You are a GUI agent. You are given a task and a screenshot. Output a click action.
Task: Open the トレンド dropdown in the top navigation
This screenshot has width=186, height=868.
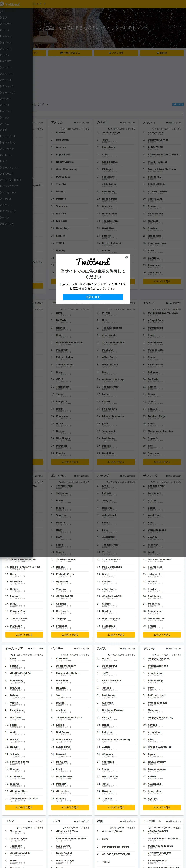(x=39, y=4)
